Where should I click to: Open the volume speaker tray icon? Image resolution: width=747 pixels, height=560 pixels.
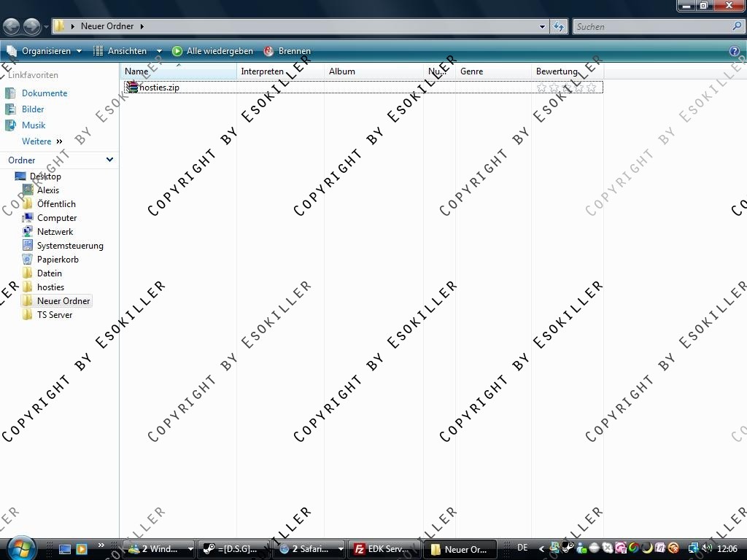pyautogui.click(x=707, y=548)
